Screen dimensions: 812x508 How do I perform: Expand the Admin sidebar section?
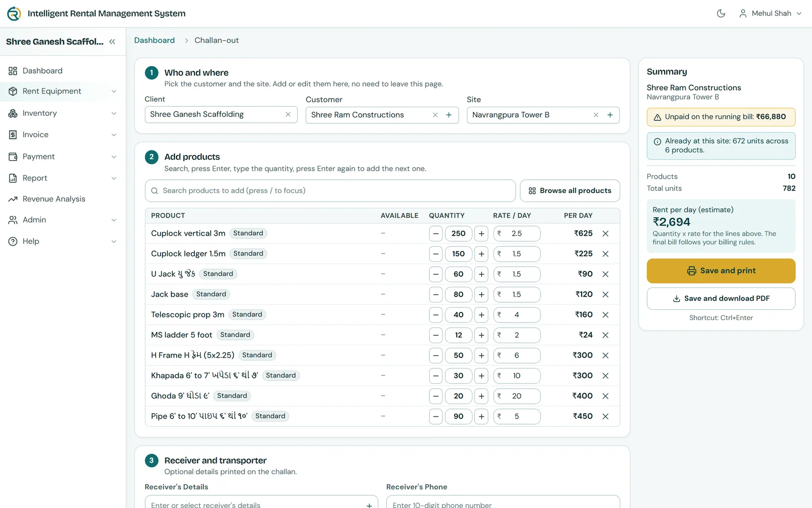tap(63, 220)
